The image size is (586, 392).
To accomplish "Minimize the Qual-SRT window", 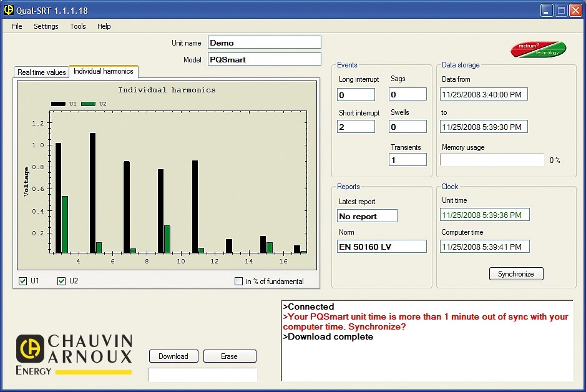I will (547, 11).
